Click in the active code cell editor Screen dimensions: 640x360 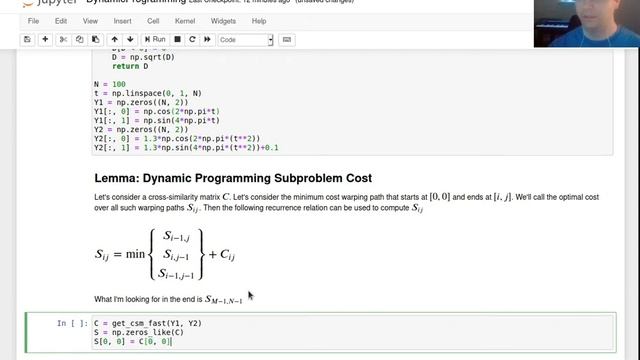[x=353, y=332]
